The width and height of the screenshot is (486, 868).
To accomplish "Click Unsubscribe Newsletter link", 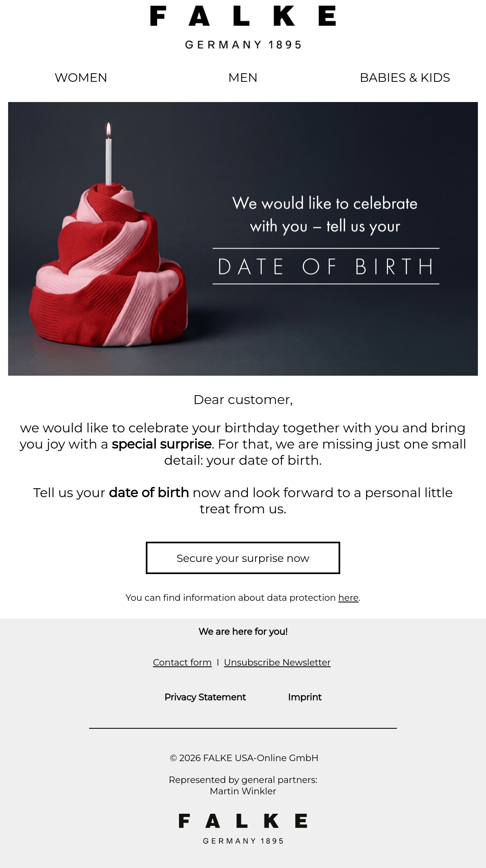I will (x=277, y=663).
